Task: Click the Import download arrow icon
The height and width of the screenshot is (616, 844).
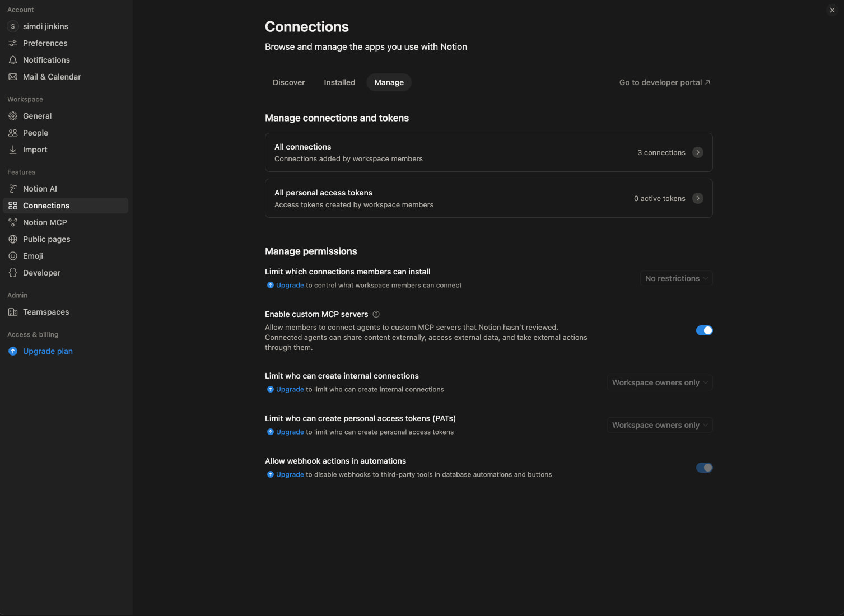Action: coord(13,150)
